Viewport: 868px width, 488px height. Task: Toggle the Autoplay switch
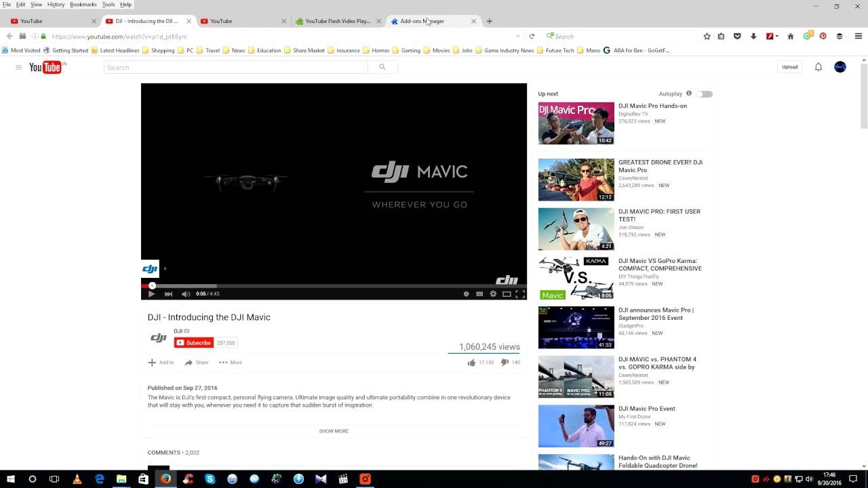coord(705,94)
